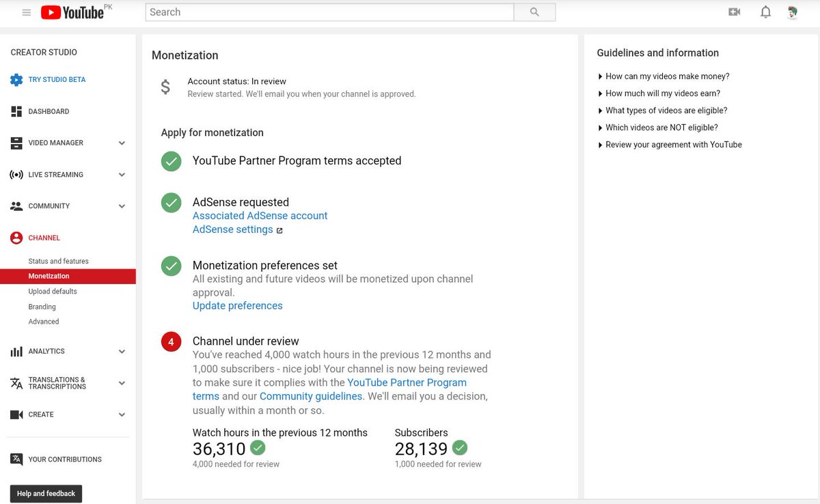Click the Help and feedback button
Image resolution: width=820 pixels, height=504 pixels.
[x=46, y=494]
